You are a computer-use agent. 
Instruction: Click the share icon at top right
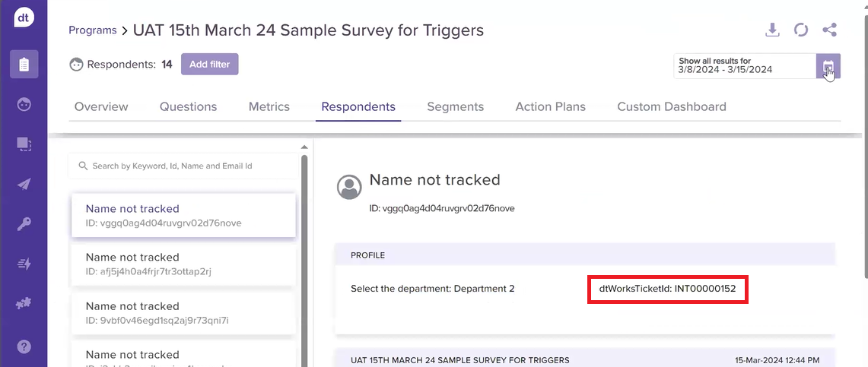(829, 30)
